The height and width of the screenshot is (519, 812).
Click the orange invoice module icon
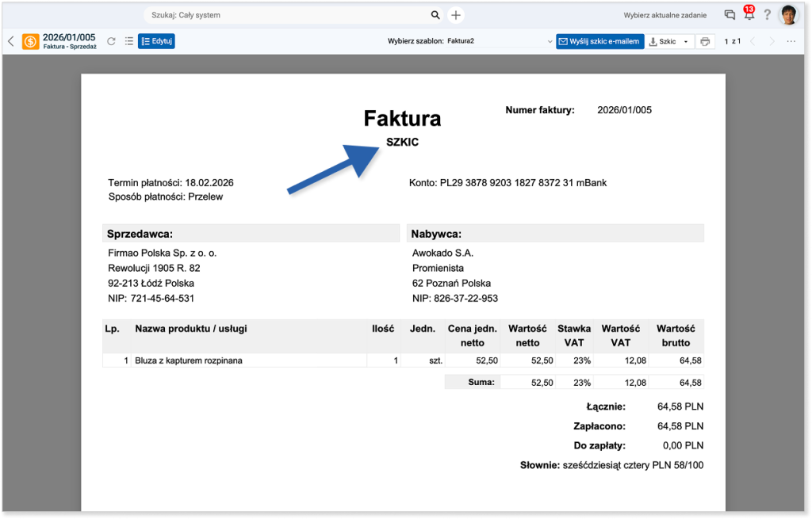click(30, 41)
